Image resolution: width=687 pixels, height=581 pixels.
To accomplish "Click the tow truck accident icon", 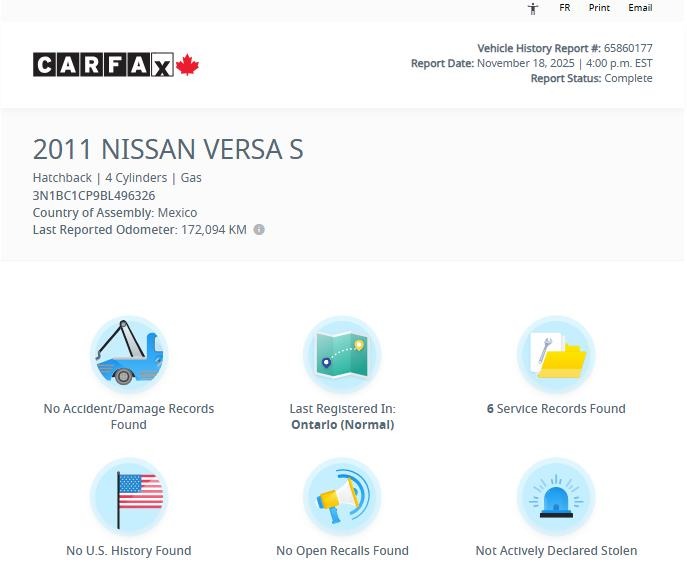I will click(x=128, y=355).
